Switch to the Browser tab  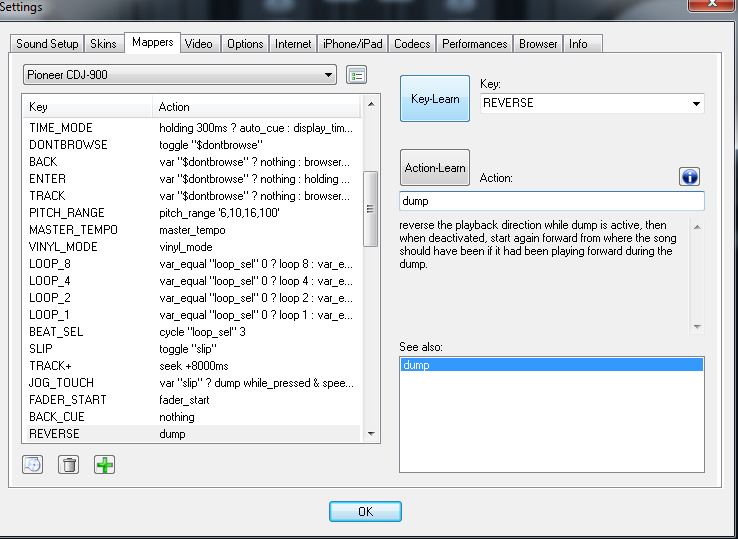(538, 44)
